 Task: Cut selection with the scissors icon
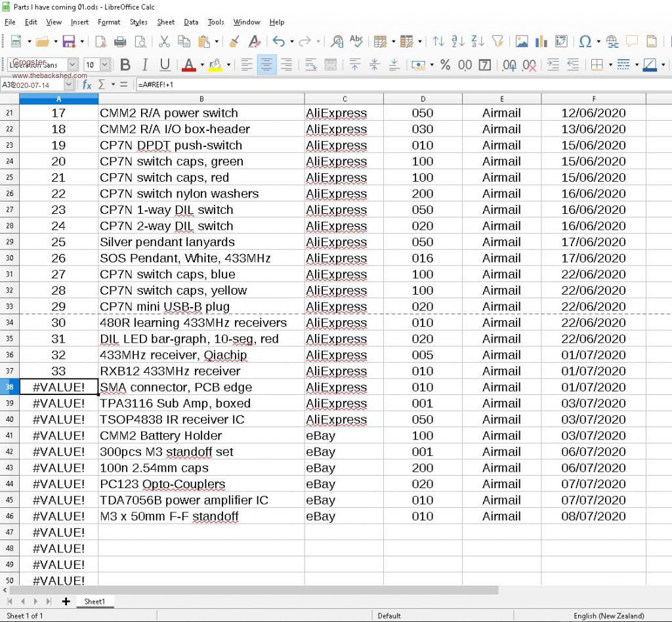point(164,41)
